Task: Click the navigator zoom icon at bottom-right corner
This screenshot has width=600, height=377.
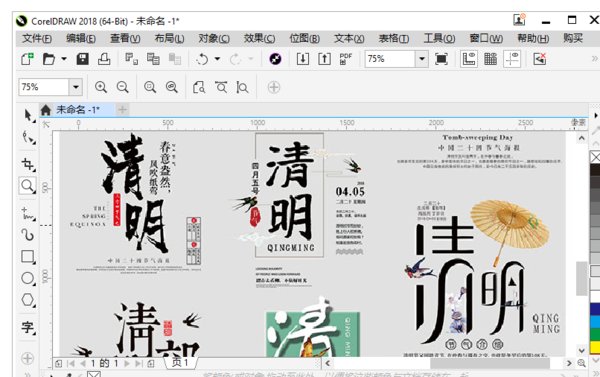Action: coord(582,363)
